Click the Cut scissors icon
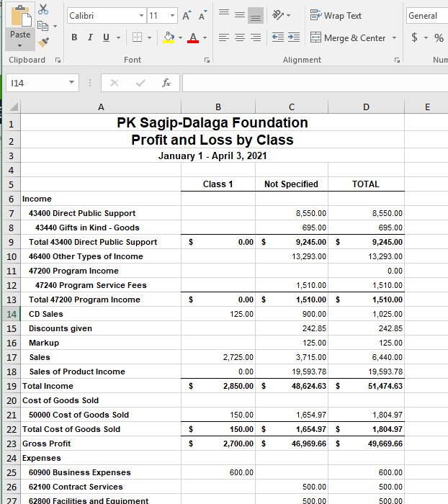 click(43, 9)
